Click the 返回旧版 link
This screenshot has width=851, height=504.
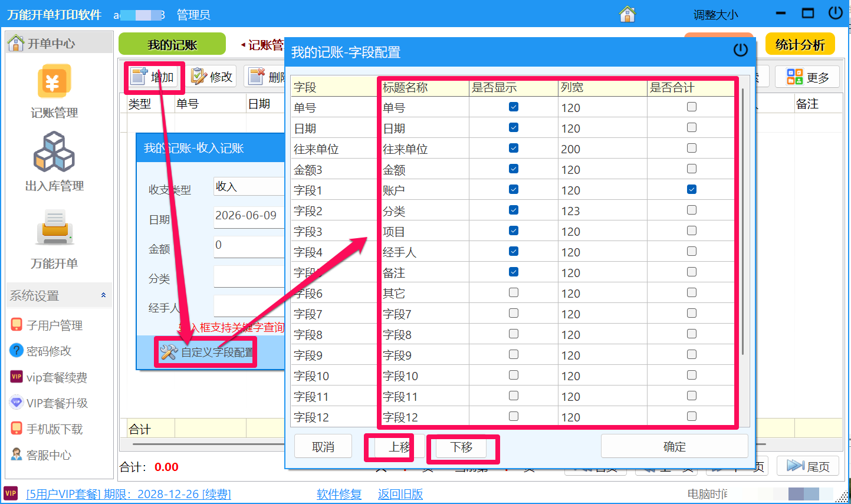(400, 494)
